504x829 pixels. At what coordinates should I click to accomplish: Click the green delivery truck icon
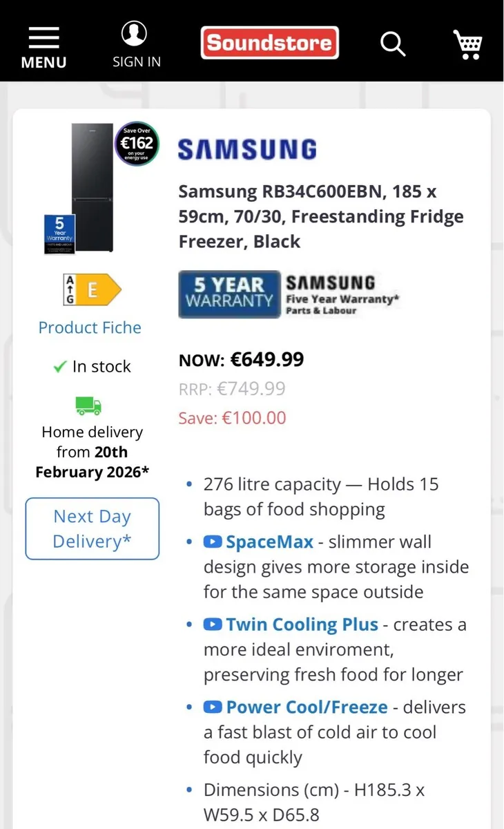pos(88,405)
